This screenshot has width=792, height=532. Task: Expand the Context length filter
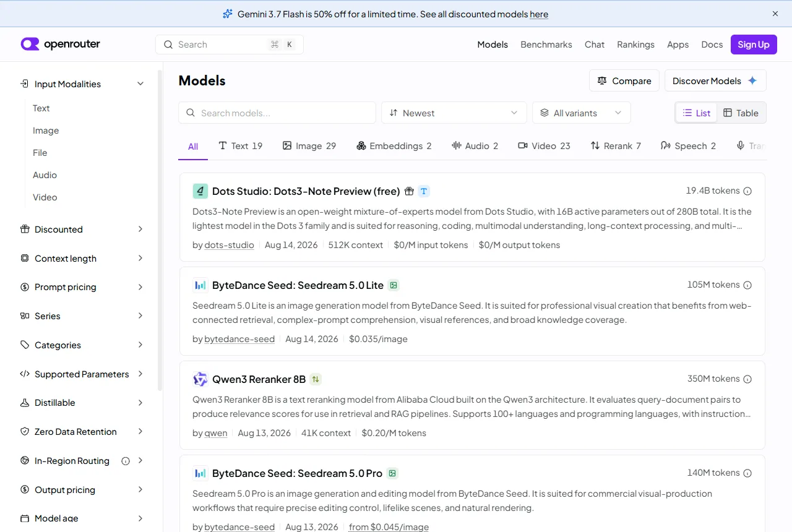[x=82, y=258]
